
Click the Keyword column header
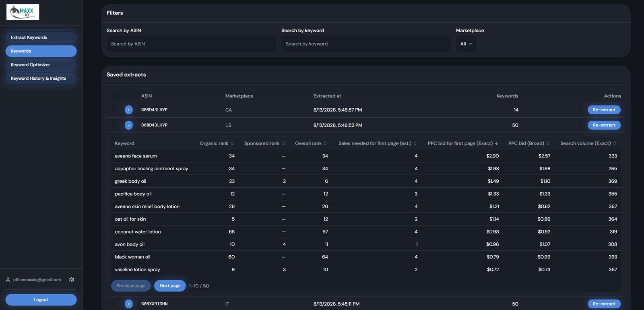124,143
